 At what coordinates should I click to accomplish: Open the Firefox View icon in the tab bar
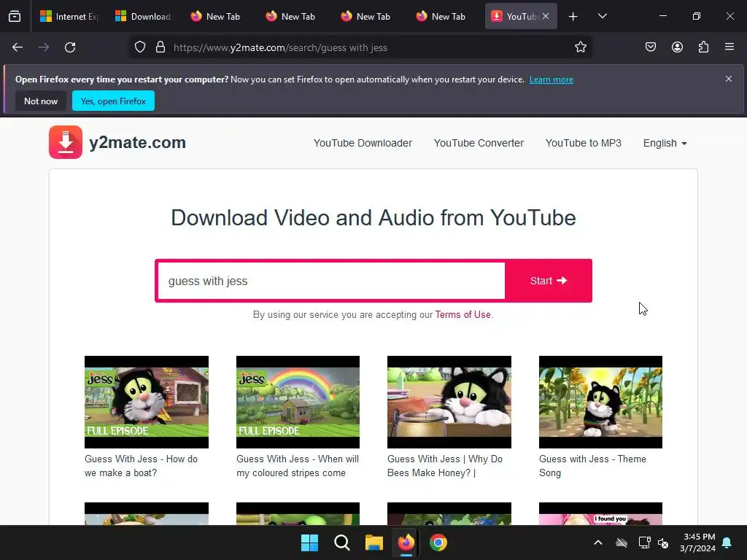tap(15, 17)
